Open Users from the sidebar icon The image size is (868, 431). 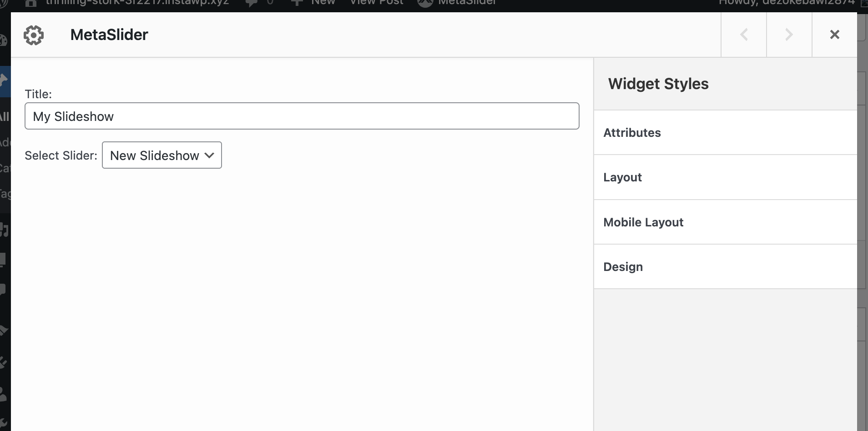[x=3, y=394]
